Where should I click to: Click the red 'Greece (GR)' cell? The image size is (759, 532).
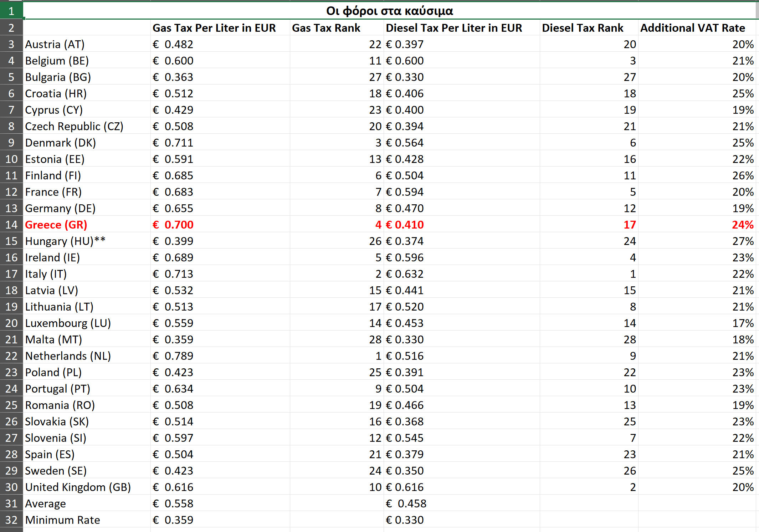pos(87,225)
